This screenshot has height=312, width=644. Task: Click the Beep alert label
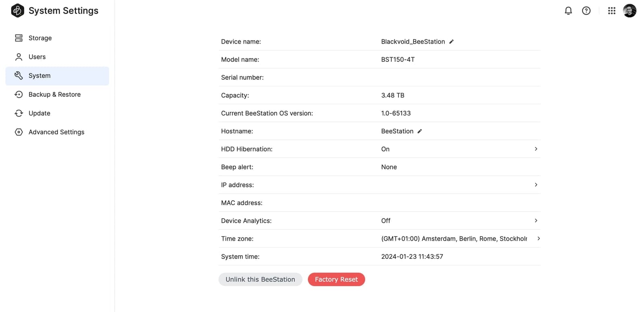click(237, 167)
